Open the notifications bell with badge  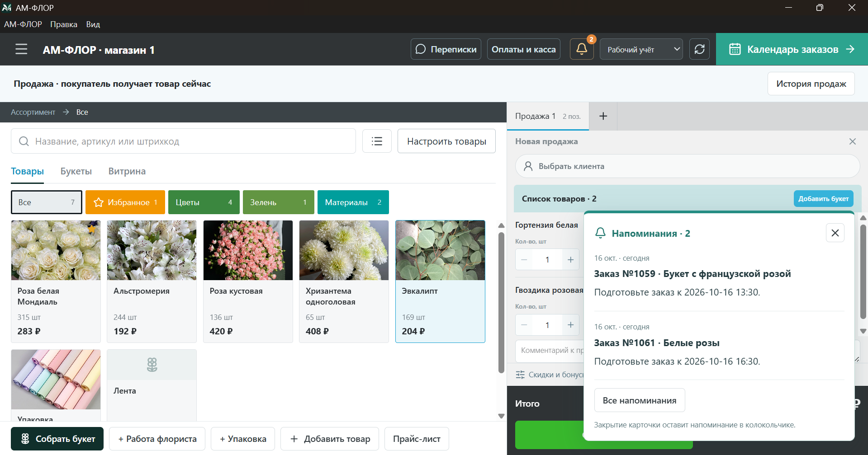[582, 49]
